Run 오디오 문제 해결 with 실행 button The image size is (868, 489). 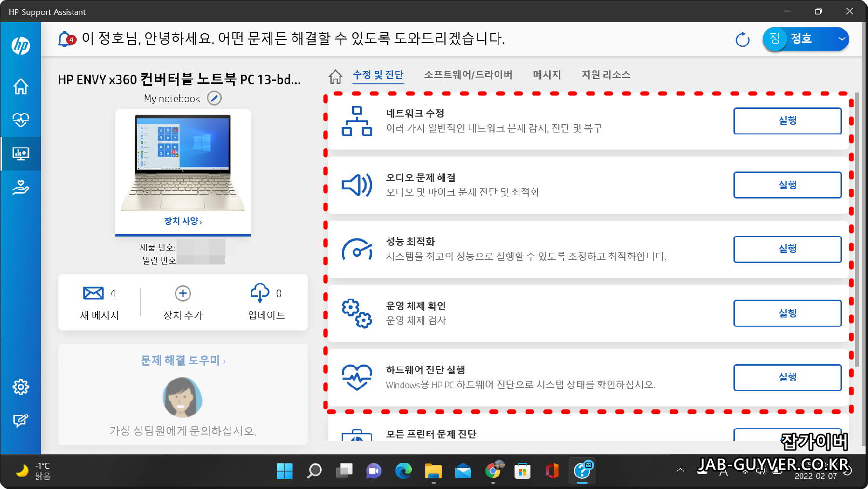787,185
